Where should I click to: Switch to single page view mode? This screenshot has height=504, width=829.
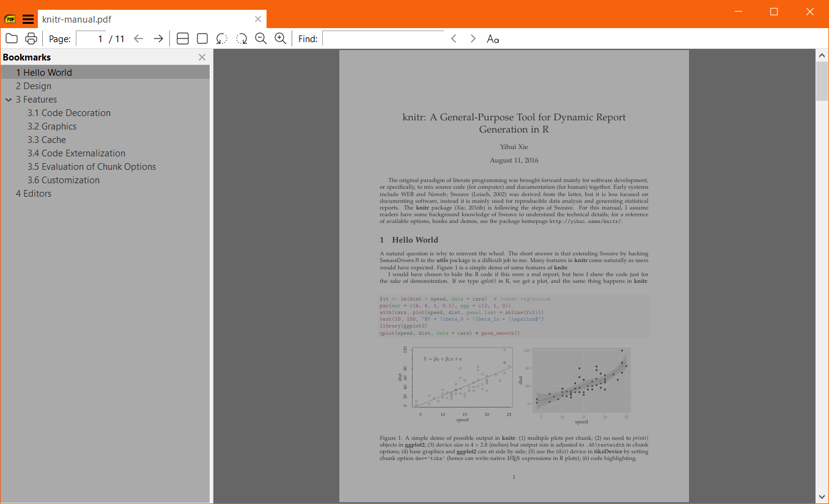click(x=202, y=38)
